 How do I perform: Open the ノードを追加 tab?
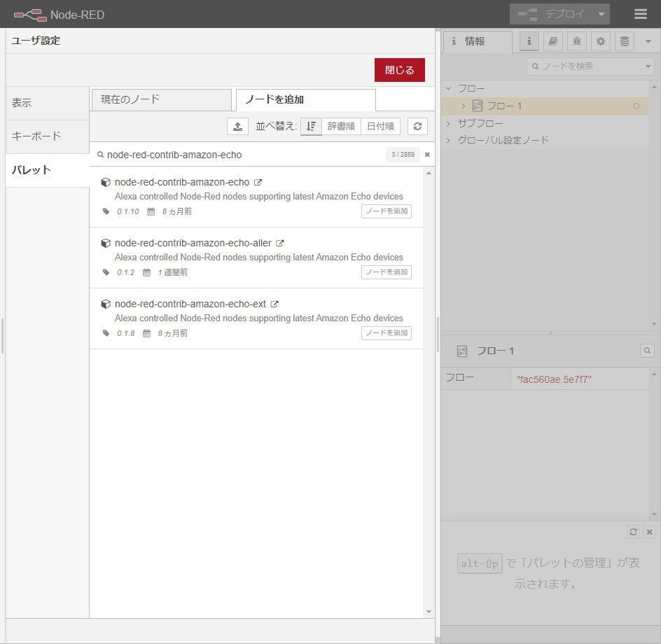[305, 99]
